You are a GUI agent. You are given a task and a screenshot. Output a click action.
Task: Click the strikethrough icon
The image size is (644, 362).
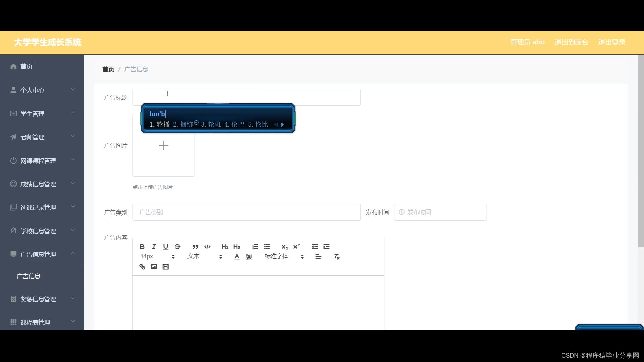(177, 247)
